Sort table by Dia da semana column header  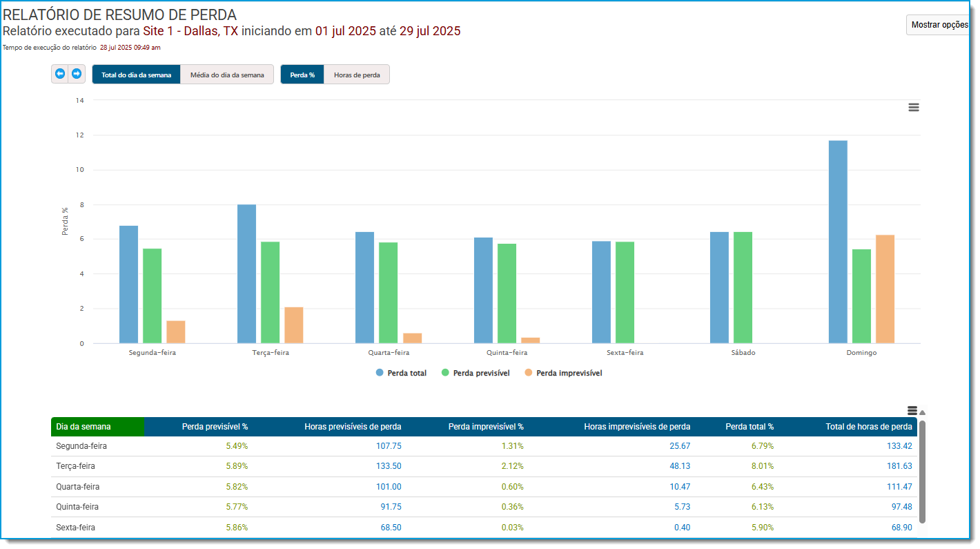[98, 427]
